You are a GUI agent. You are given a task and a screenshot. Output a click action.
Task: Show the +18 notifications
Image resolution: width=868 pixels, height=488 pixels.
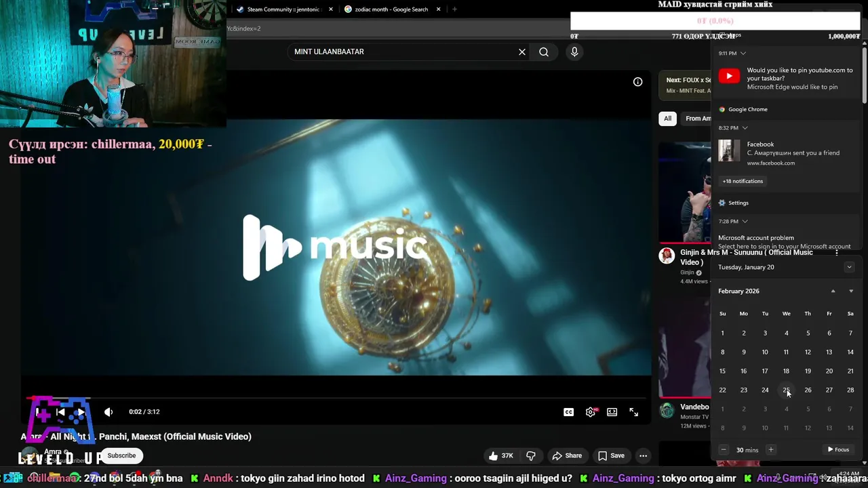pos(743,181)
